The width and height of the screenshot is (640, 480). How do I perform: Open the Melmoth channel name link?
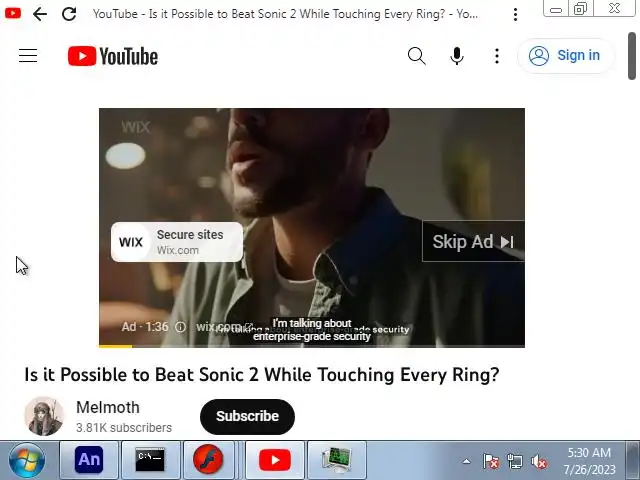(108, 407)
